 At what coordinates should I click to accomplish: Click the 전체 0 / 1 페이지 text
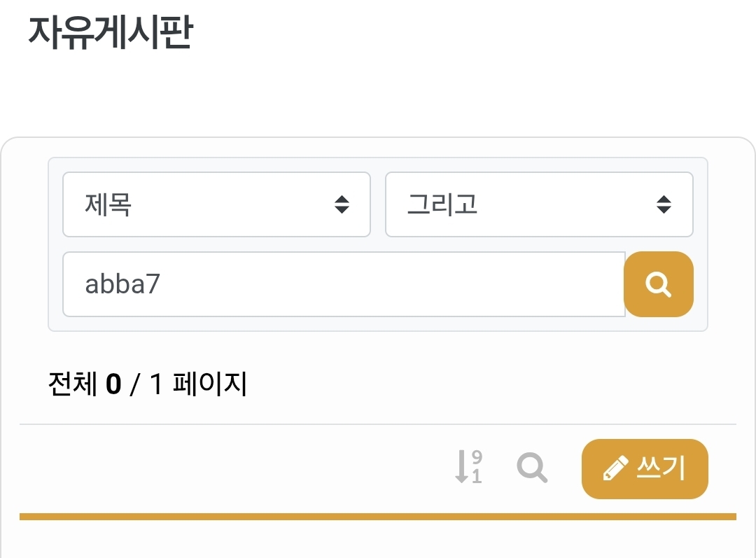(x=147, y=384)
